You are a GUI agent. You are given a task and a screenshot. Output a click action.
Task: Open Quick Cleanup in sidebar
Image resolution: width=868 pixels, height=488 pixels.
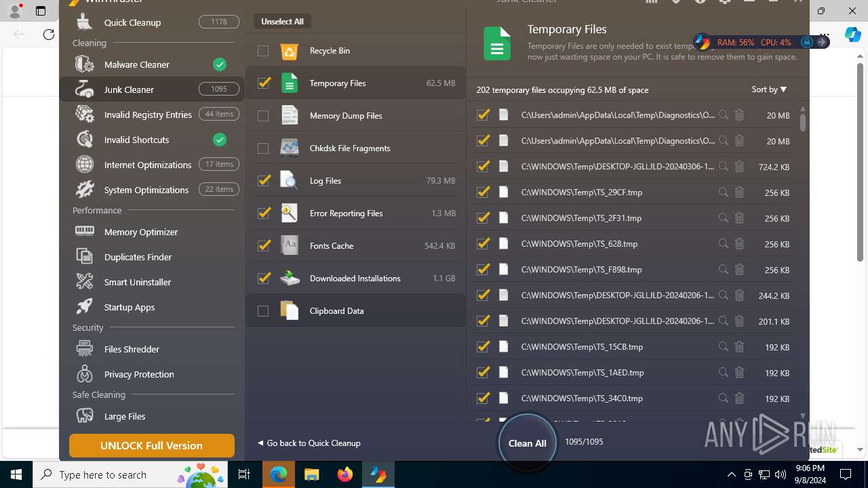click(152, 22)
